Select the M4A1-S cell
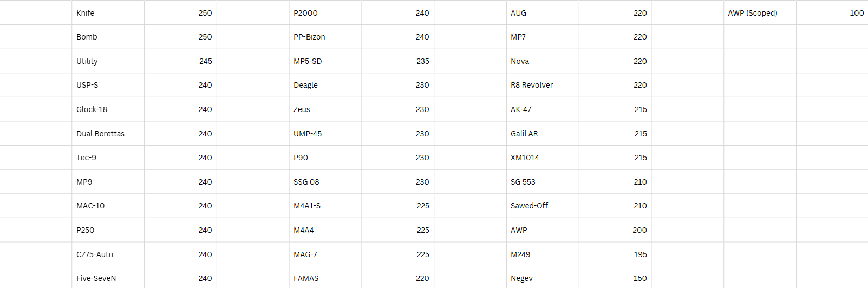The width and height of the screenshot is (868, 288). (x=325, y=206)
